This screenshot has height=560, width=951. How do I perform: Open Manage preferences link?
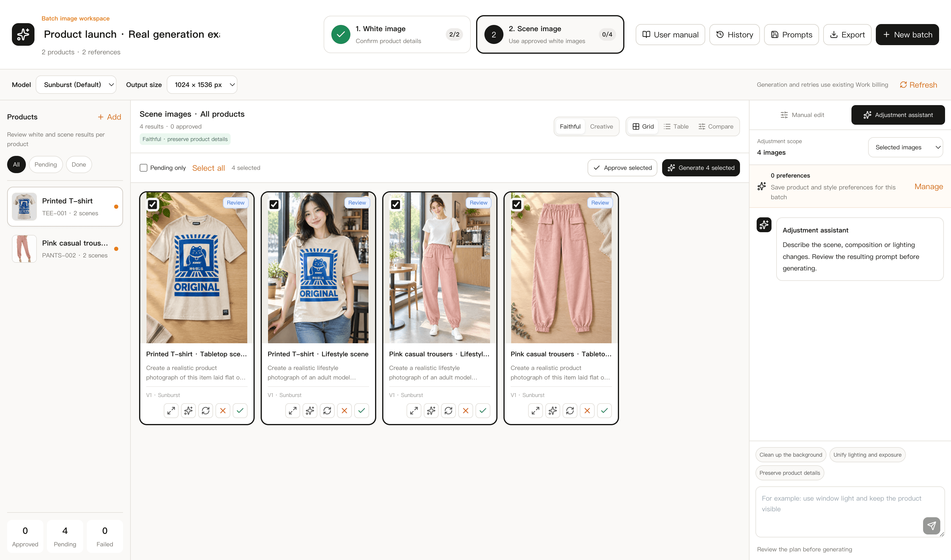click(929, 186)
